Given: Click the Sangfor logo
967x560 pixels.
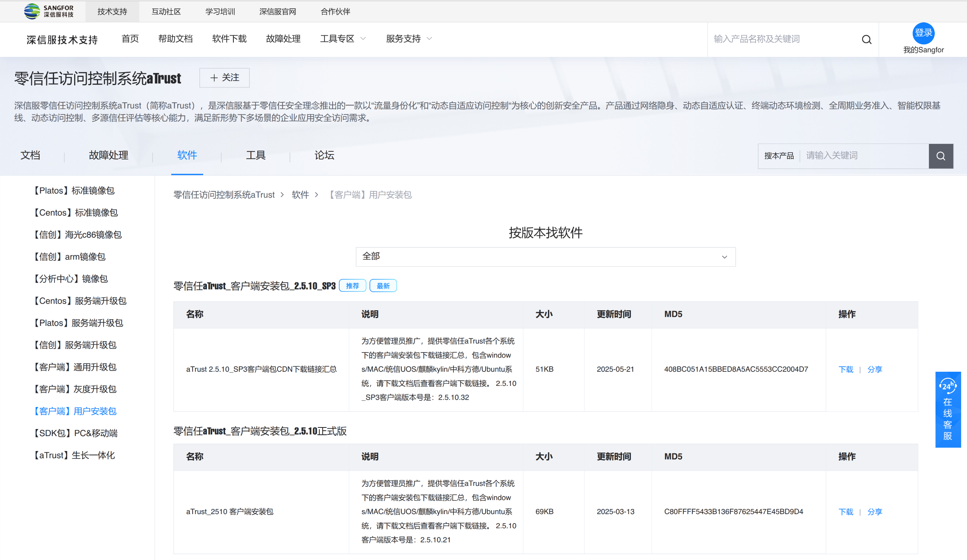Looking at the screenshot, I should click(49, 11).
